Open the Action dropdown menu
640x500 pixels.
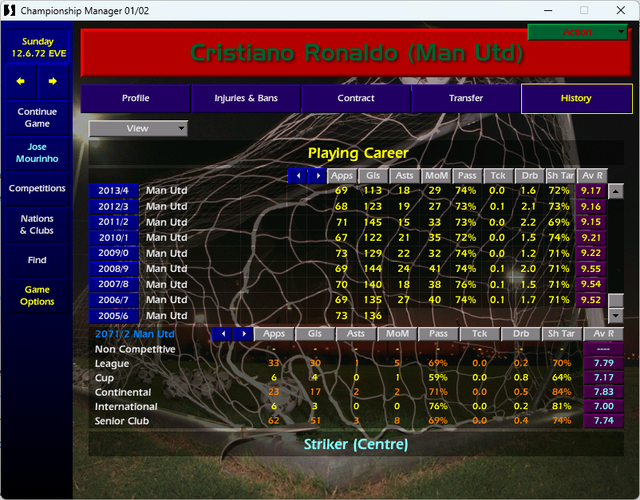pyautogui.click(x=578, y=32)
